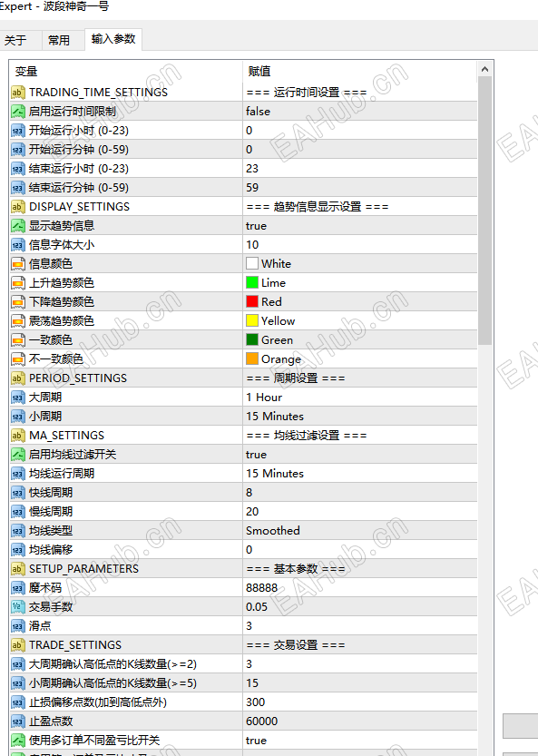Image resolution: width=538 pixels, height=756 pixels.
Task: Edit the 止损偏移点数 value 300
Action: coord(359,702)
